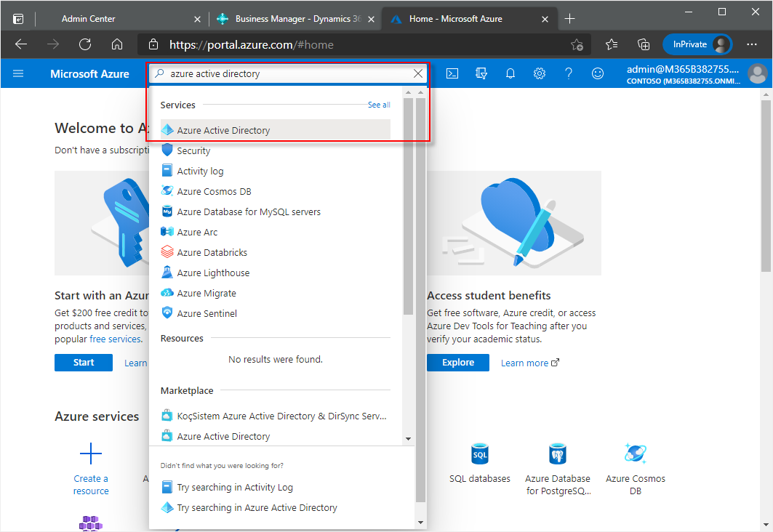The height and width of the screenshot is (532, 773).
Task: Click the See all services link
Action: (x=379, y=105)
